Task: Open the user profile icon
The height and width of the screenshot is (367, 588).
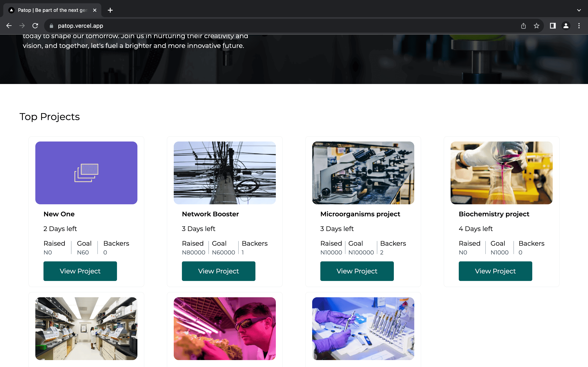Action: [566, 26]
